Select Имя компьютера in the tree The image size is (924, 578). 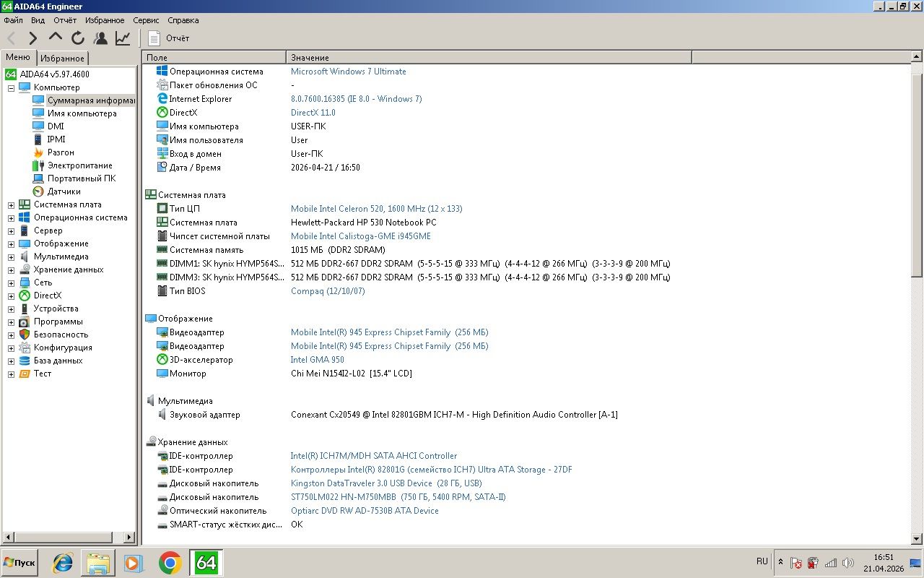coord(82,113)
